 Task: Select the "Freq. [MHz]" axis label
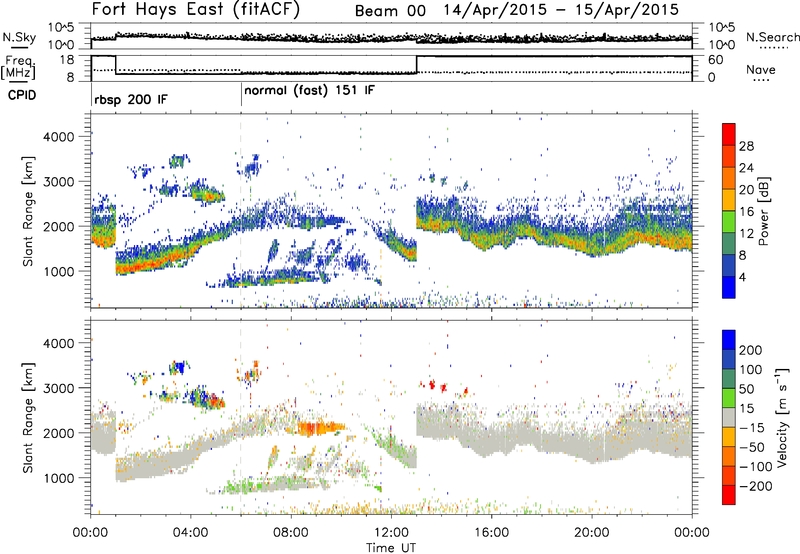(18, 67)
